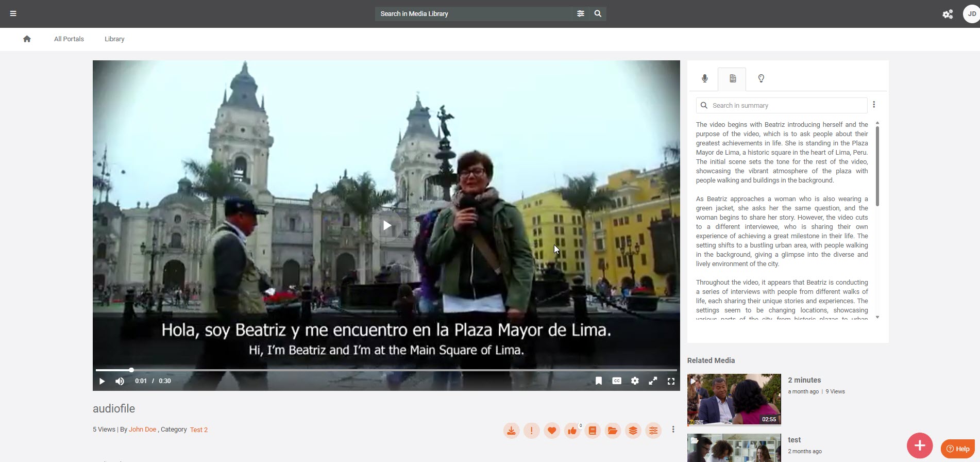This screenshot has width=980, height=462.
Task: Click the orange layers stack icon
Action: click(633, 431)
